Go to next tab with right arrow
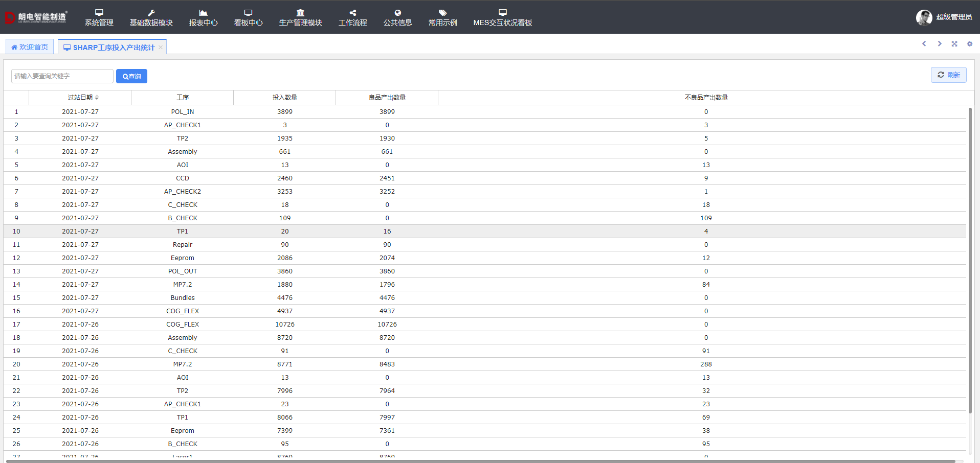Viewport: 980px width, 463px height. (940, 44)
